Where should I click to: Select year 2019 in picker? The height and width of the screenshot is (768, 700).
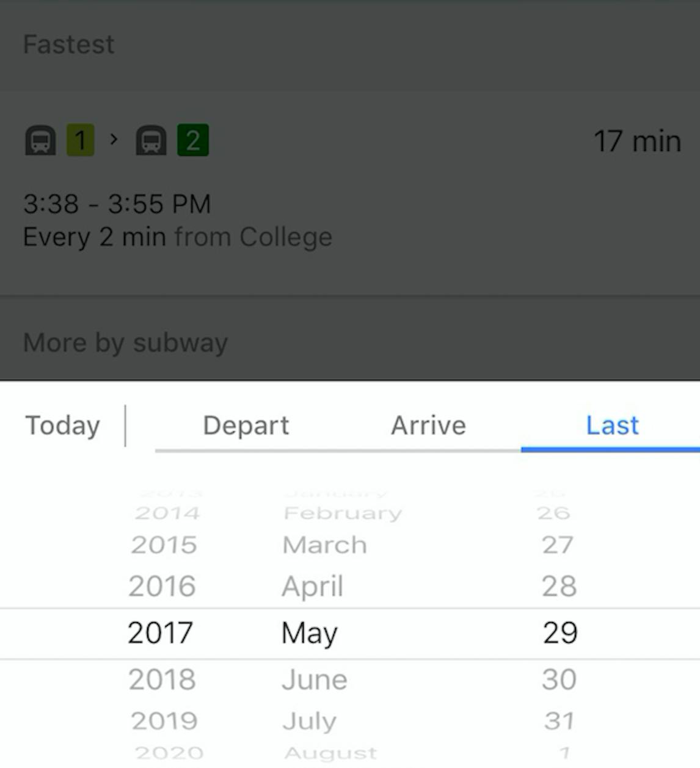coord(164,721)
